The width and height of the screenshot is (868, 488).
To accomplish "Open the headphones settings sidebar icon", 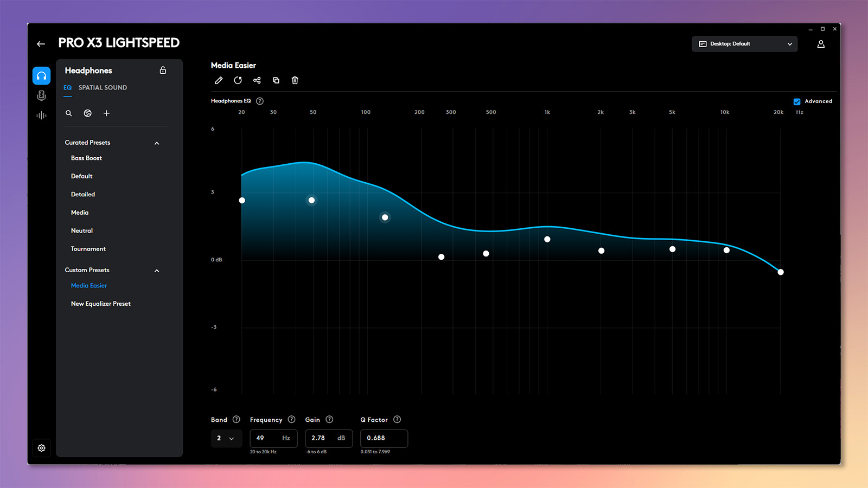I will [41, 76].
